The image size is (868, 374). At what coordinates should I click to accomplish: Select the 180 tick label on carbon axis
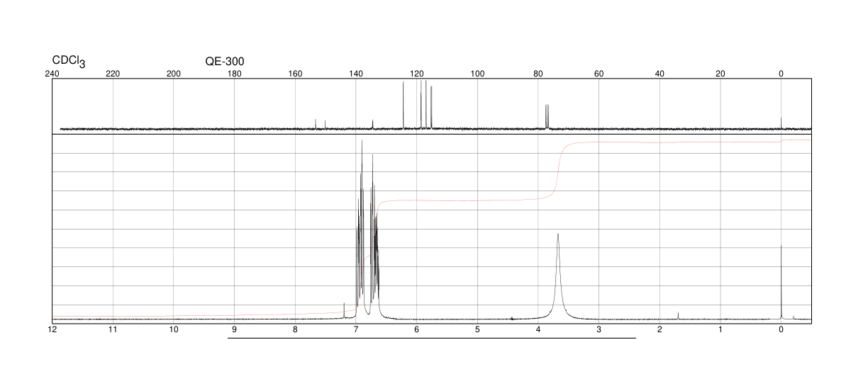[234, 74]
